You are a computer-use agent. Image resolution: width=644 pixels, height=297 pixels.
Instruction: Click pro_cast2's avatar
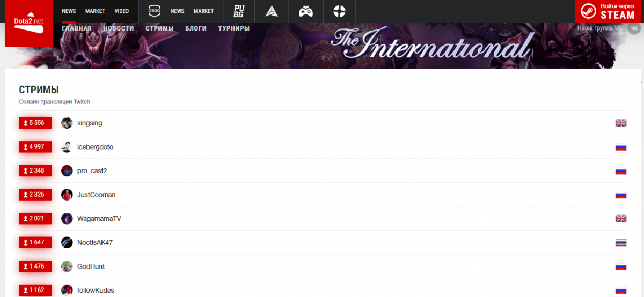pyautogui.click(x=67, y=171)
